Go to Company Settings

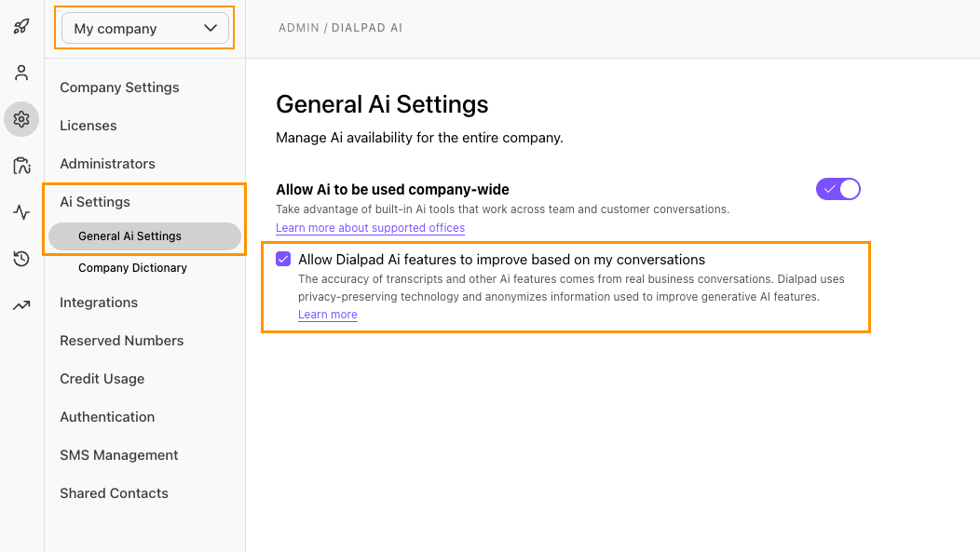pos(119,88)
